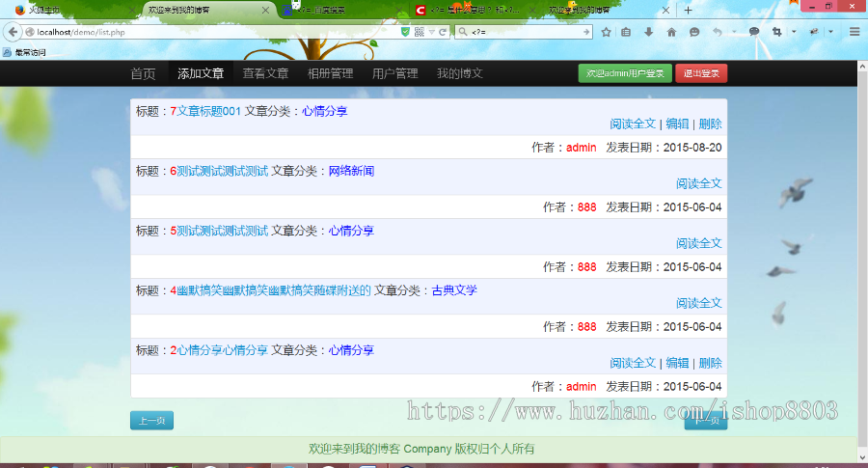
Task: Click the search go arrow
Action: click(x=586, y=32)
